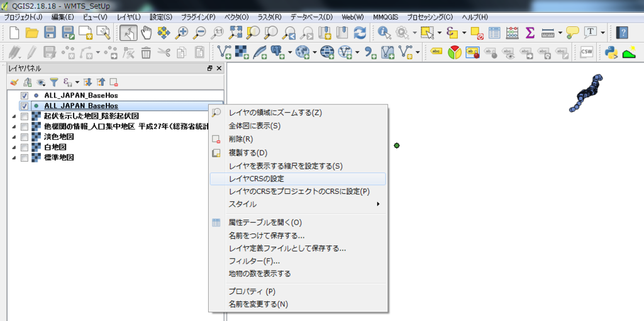644x321 pixels.
Task: Uncheck selected ALL_JAPAN_BaseHos layer with green dot
Action: 25,106
